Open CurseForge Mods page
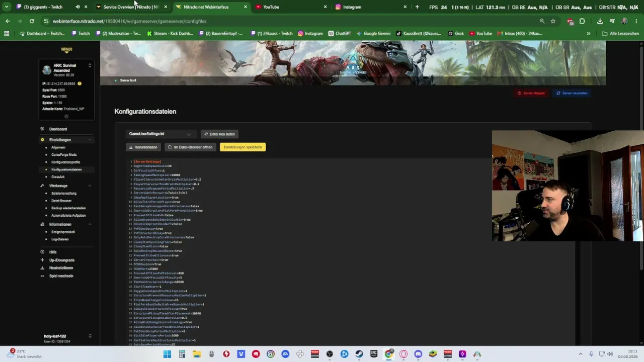The image size is (644, 362). (64, 155)
